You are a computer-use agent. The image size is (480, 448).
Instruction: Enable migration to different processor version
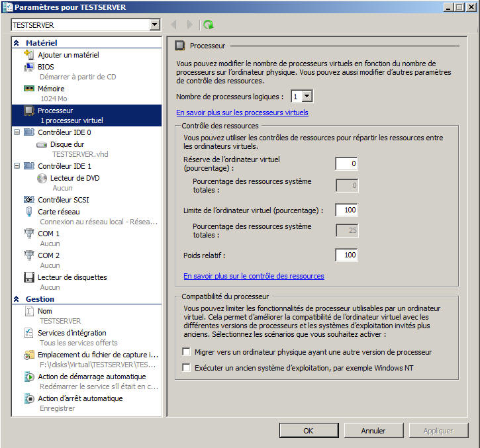coord(187,352)
